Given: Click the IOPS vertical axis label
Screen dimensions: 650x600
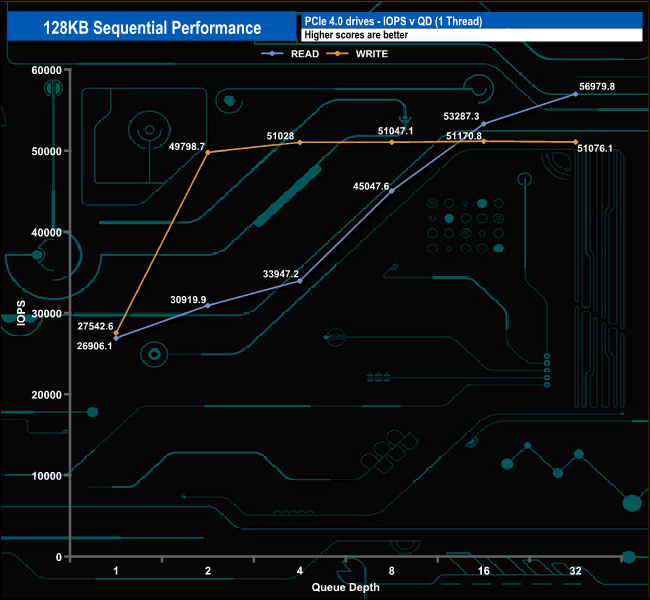Looking at the screenshot, I should coord(21,313).
